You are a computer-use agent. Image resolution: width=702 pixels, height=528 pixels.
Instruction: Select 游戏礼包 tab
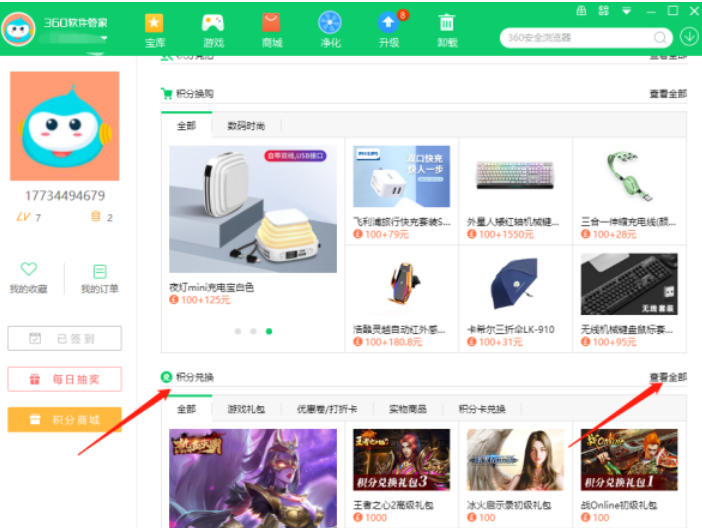click(246, 409)
